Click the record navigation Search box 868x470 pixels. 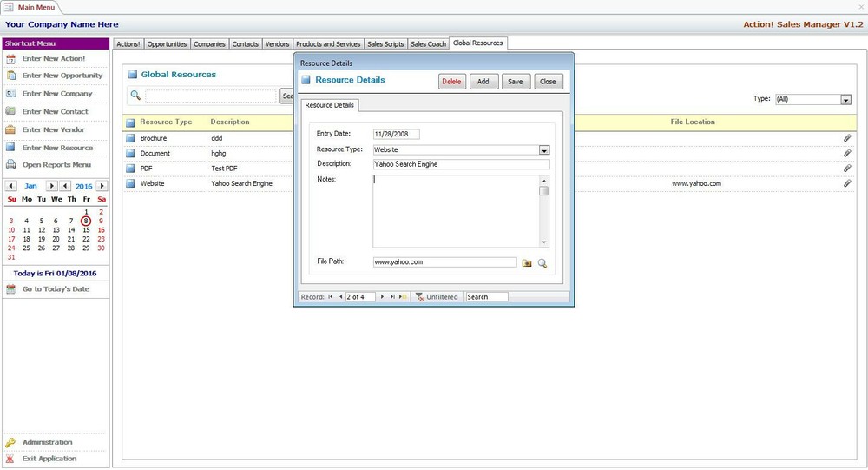pos(487,297)
